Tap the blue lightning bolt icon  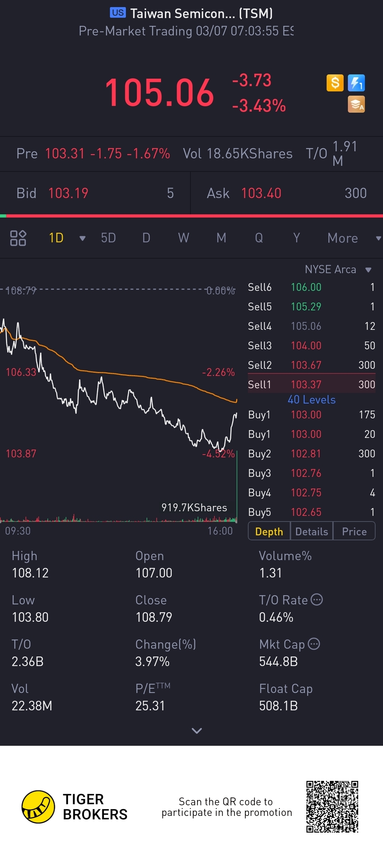(356, 83)
